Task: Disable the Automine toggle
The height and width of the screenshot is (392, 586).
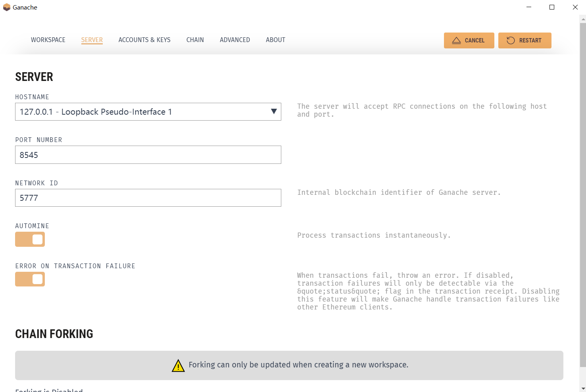Action: coord(30,239)
